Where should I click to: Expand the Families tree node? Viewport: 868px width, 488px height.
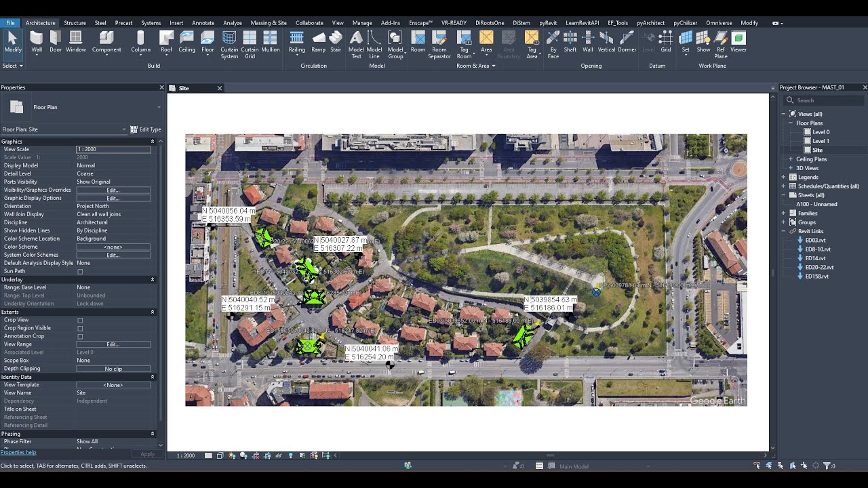pyautogui.click(x=784, y=213)
